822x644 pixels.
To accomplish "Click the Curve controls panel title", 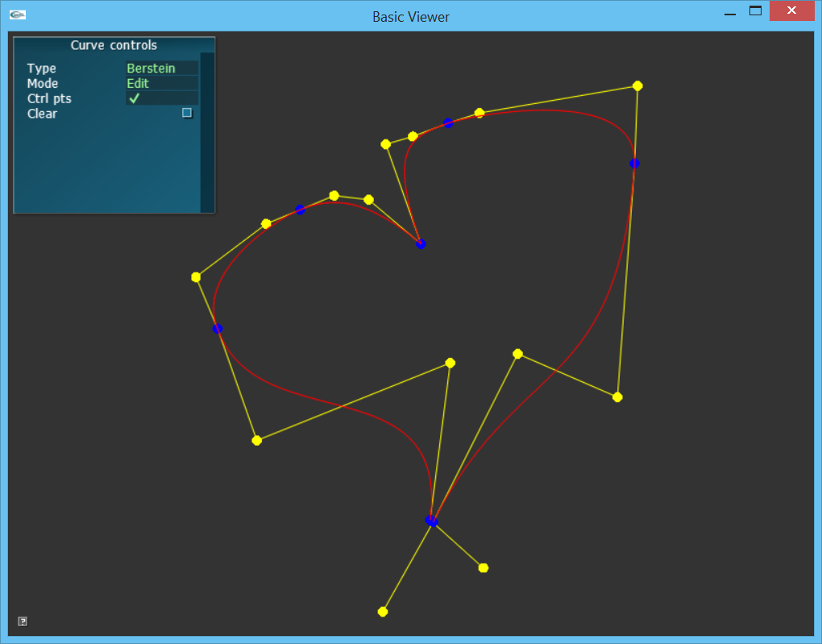I will 114,45.
